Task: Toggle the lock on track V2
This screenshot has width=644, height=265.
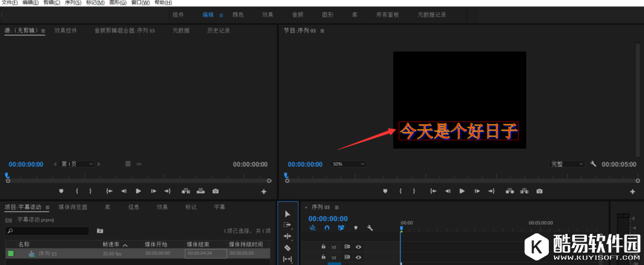Action: tap(323, 257)
